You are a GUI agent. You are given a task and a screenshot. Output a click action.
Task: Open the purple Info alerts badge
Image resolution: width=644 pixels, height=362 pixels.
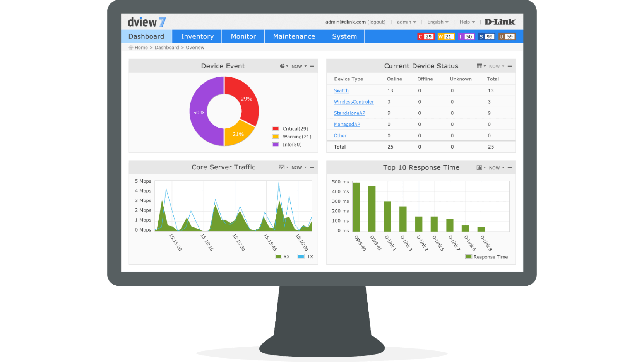coord(466,37)
